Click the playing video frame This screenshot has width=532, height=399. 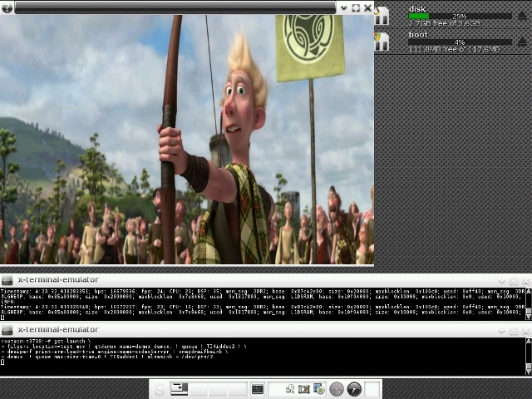coord(187,139)
